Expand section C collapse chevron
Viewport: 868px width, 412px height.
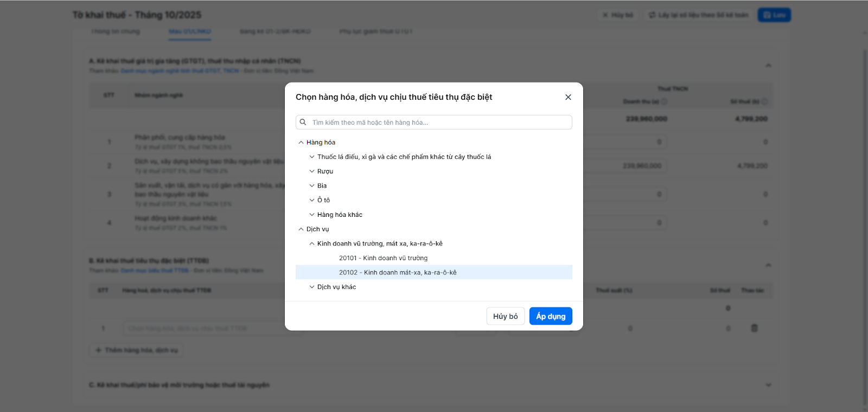click(768, 385)
